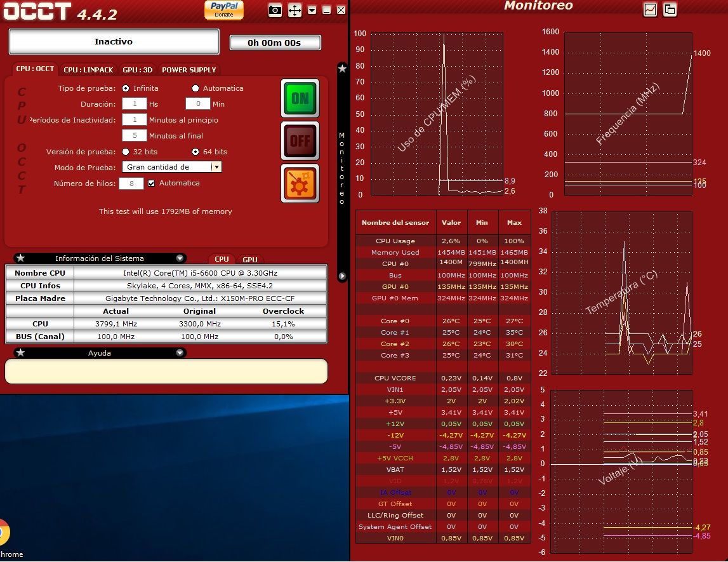Image resolution: width=728 pixels, height=562 pixels.
Task: Select the Automatica test type radio
Action: point(195,88)
